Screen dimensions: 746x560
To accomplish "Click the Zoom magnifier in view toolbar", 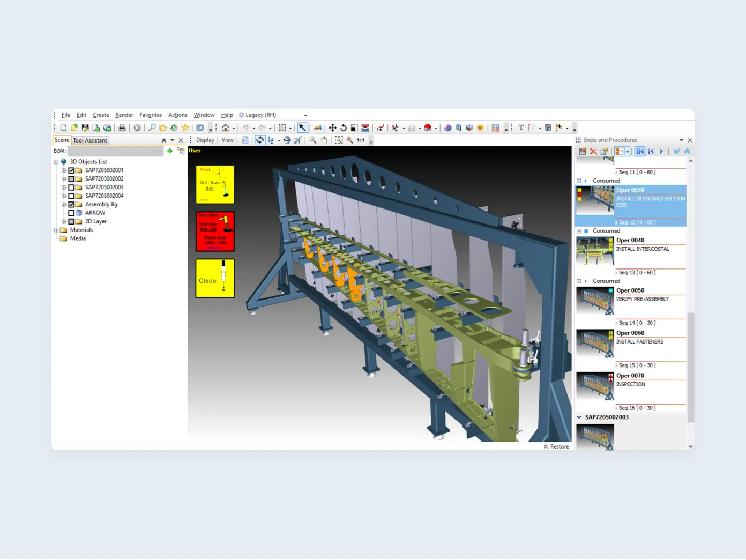I will click(x=312, y=140).
